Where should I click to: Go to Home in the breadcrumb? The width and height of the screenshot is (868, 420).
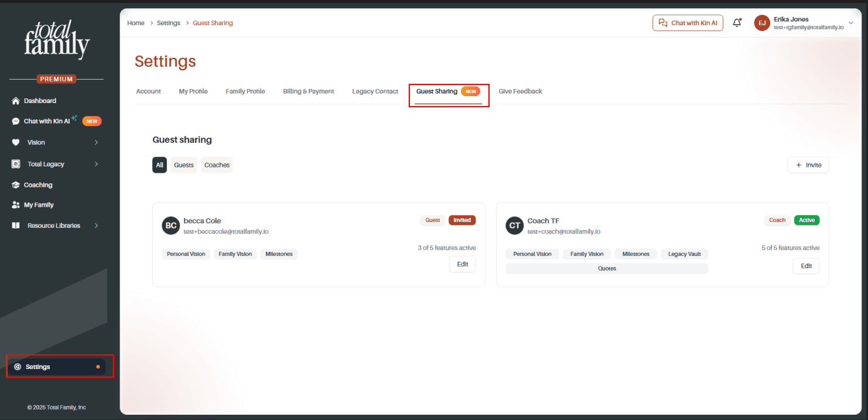tap(136, 23)
